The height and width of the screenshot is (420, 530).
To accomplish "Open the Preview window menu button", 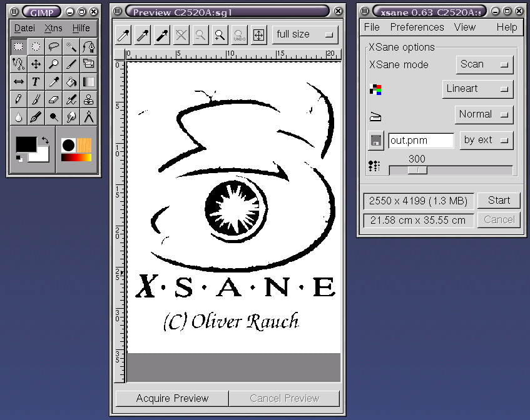I will [x=117, y=11].
